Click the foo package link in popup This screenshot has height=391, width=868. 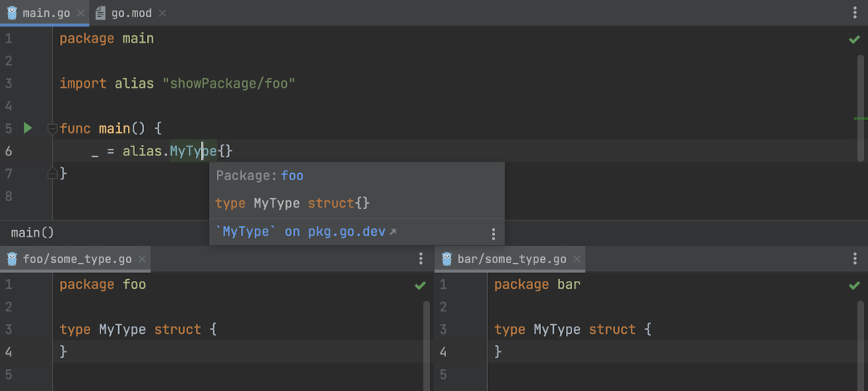click(x=292, y=175)
